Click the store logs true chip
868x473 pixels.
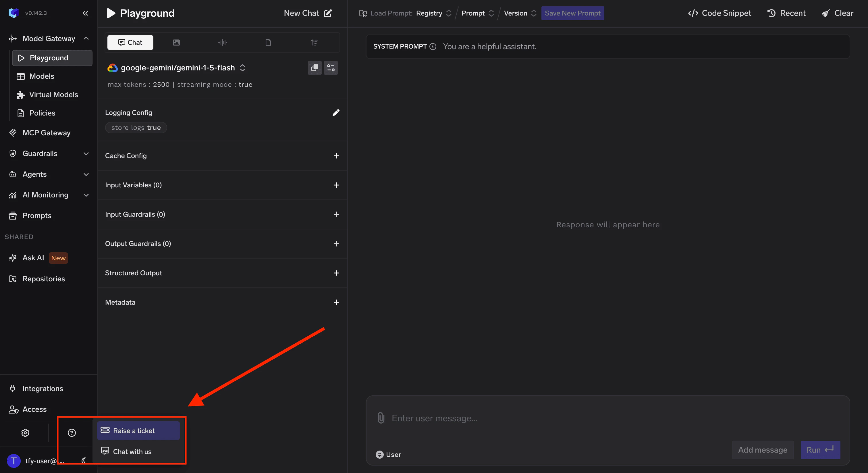[x=136, y=128]
